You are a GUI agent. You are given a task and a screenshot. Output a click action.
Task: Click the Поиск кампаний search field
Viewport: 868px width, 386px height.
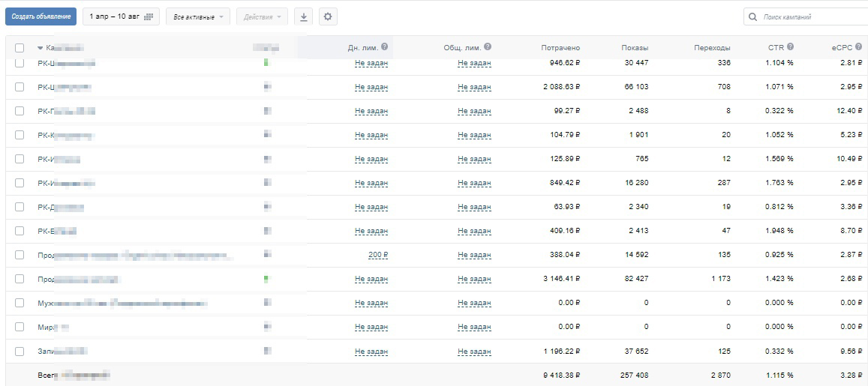click(x=806, y=16)
